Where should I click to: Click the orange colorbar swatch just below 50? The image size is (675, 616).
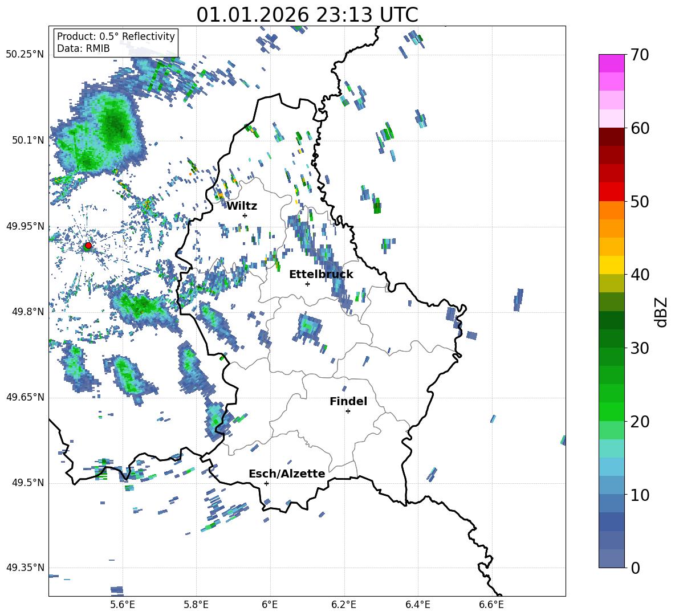coord(611,210)
